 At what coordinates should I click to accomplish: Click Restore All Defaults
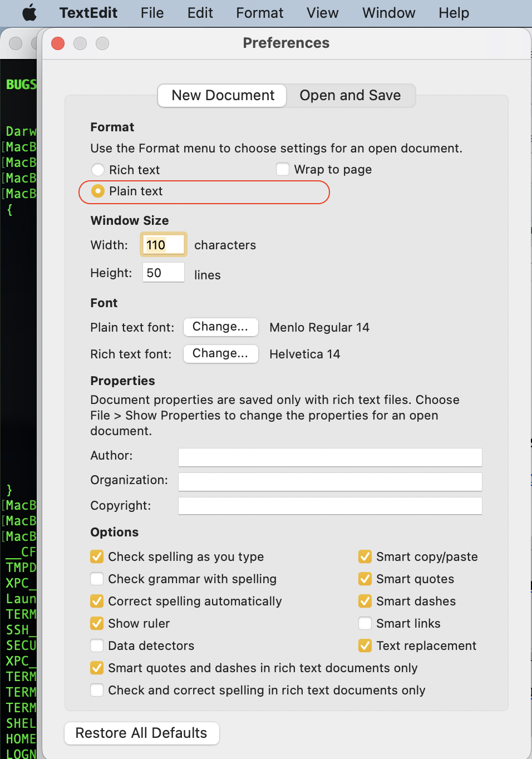(141, 733)
